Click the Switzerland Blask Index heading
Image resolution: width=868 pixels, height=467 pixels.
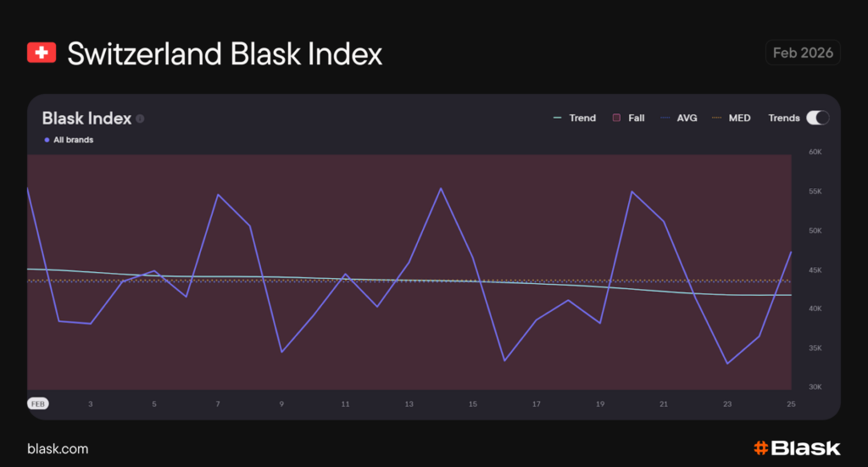point(225,53)
